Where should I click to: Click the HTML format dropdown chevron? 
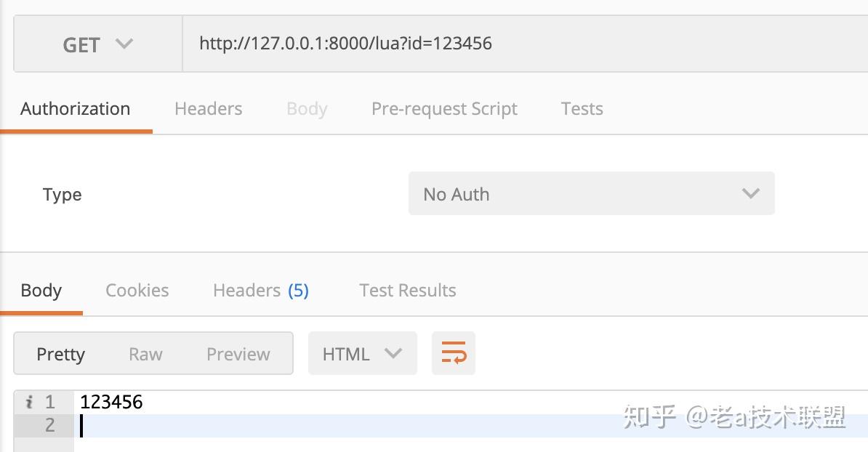click(x=393, y=353)
